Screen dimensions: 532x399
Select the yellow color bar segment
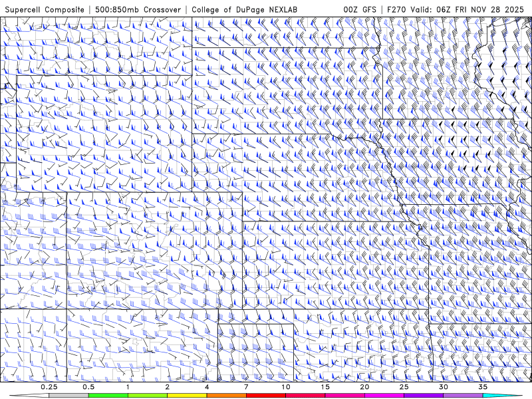click(187, 396)
